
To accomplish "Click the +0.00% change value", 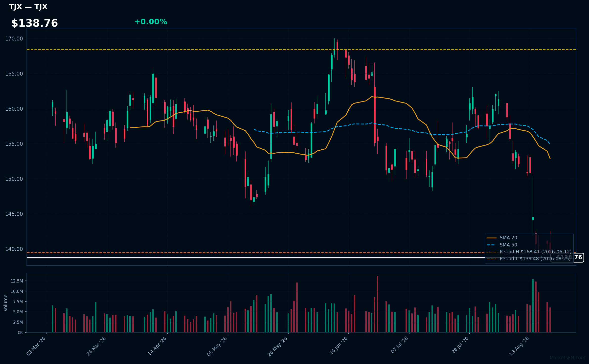I will (151, 22).
